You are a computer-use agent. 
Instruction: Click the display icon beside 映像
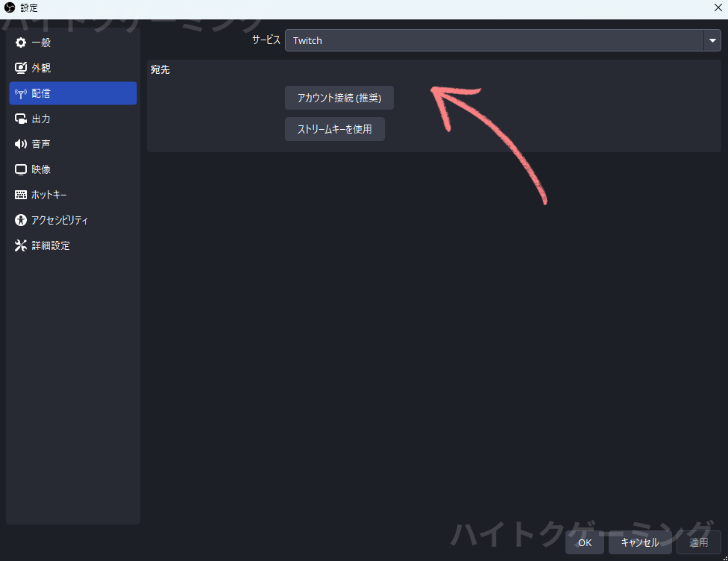tap(20, 169)
